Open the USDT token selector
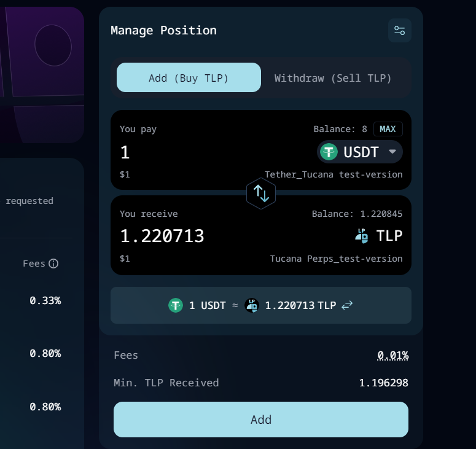This screenshot has width=476, height=449. (360, 152)
